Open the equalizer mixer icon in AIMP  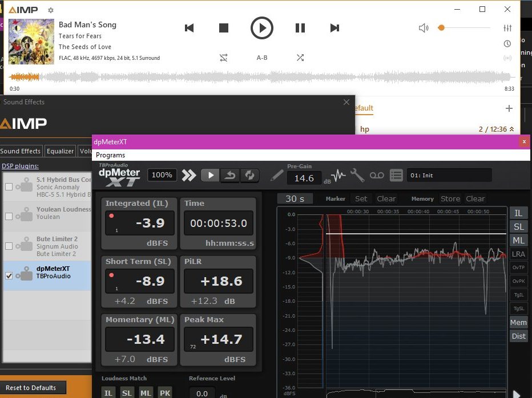507,28
